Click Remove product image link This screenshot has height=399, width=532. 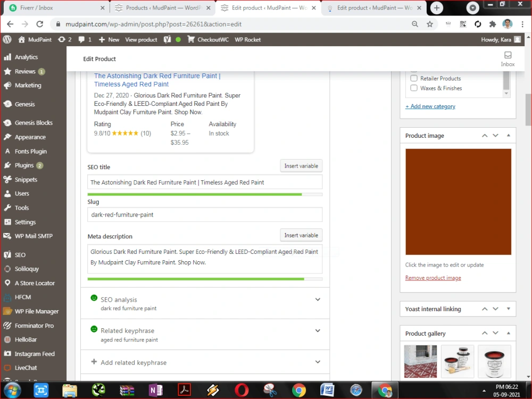(x=433, y=278)
